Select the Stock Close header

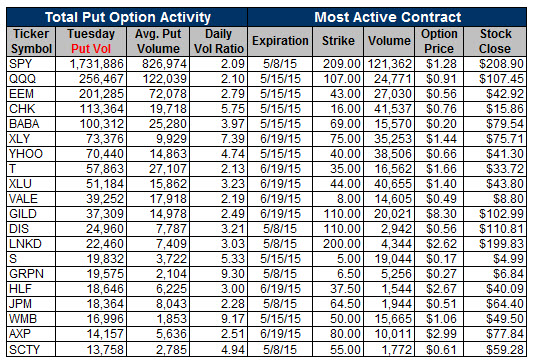tap(495, 41)
